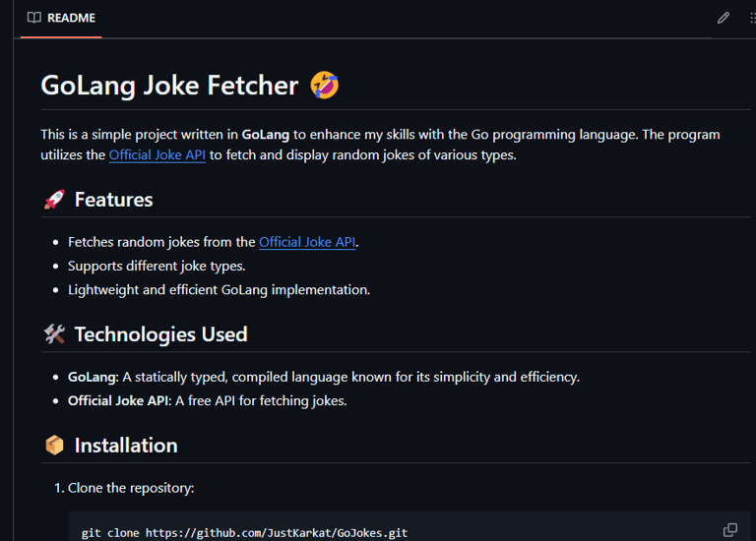Screen dimensions: 756x541
Task: Click the bold Official Joke API bullet
Action: (x=118, y=400)
